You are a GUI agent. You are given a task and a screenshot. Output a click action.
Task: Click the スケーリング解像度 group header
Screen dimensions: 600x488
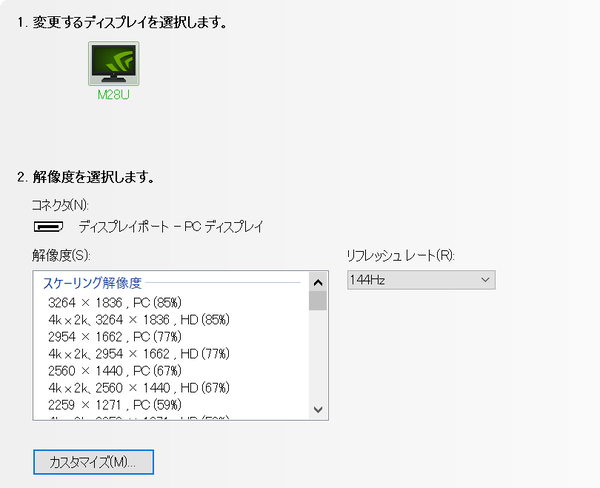92,283
